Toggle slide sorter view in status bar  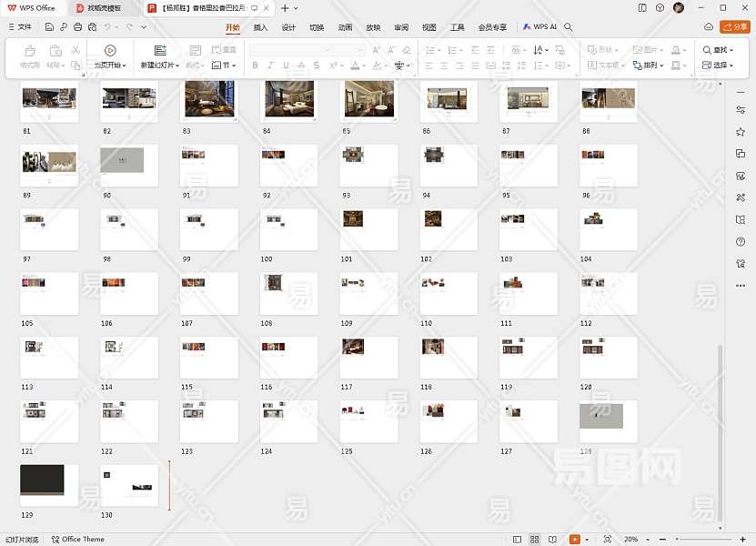pyautogui.click(x=535, y=540)
